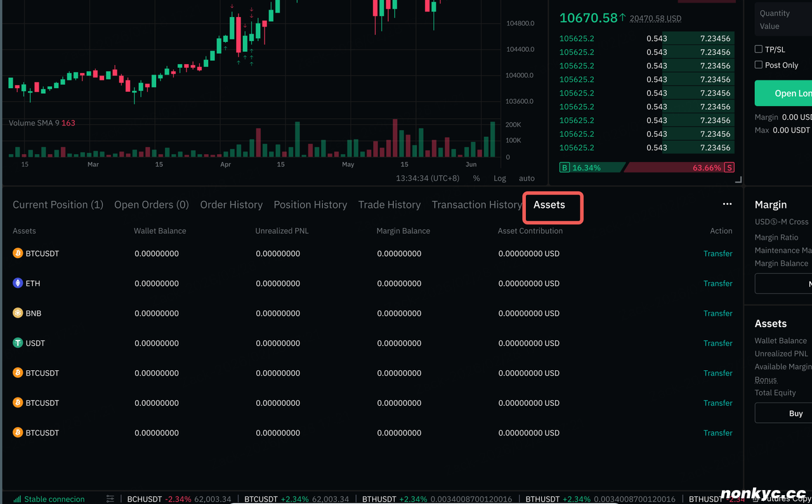The width and height of the screenshot is (812, 504).
Task: Click Transfer link in the ETH row
Action: (x=717, y=283)
